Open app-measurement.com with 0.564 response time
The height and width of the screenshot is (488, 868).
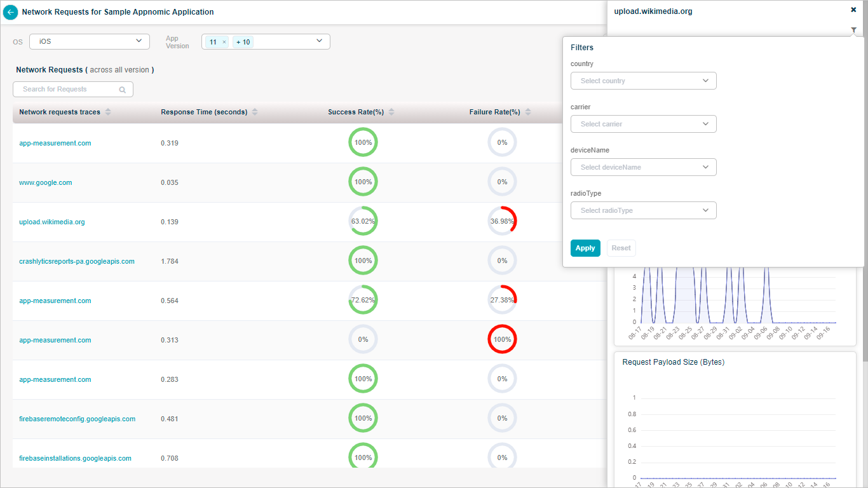click(55, 301)
